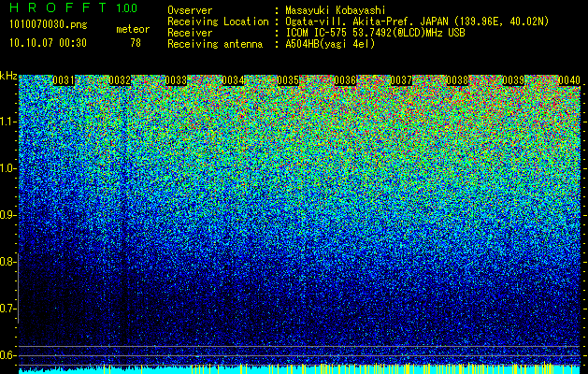Viewport: 588px width, 374px height.
Task: Click the 0.8 frequency axis label
Action: tap(7, 262)
